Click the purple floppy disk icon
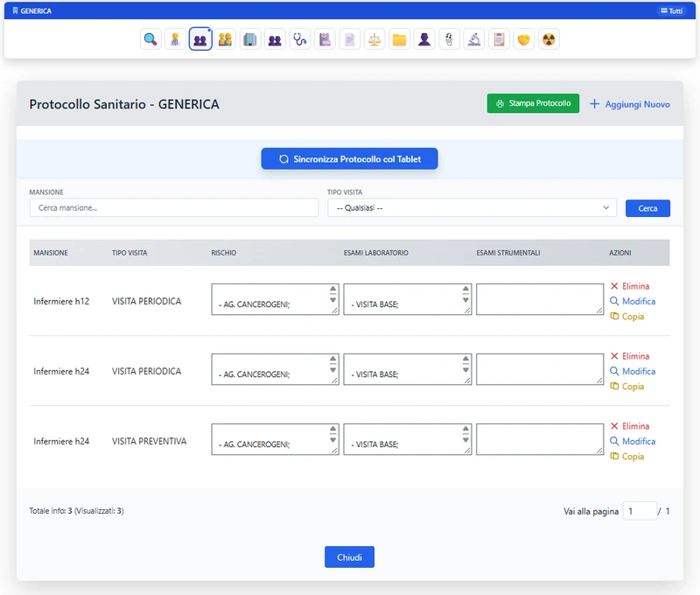The height and width of the screenshot is (595, 700). click(x=325, y=39)
